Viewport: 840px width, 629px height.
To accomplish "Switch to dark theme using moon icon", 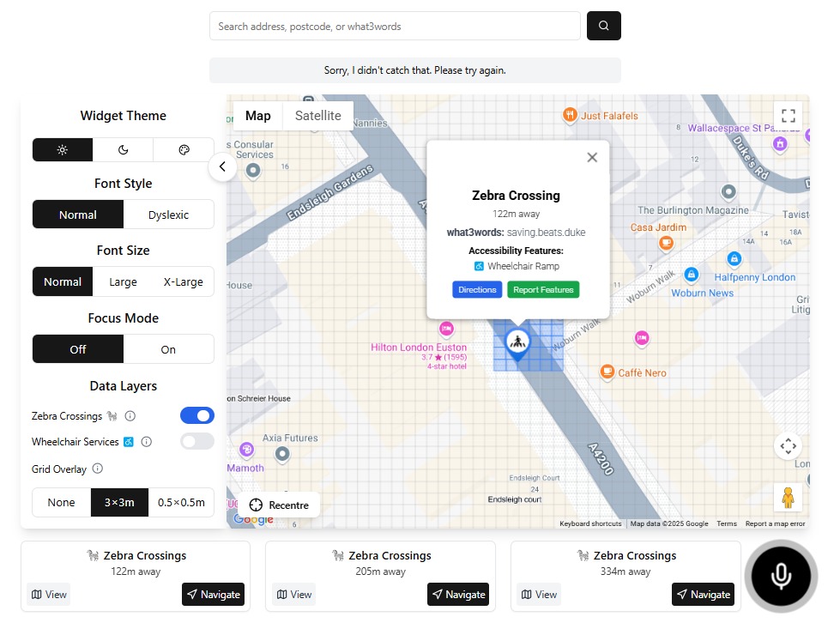I will (123, 149).
